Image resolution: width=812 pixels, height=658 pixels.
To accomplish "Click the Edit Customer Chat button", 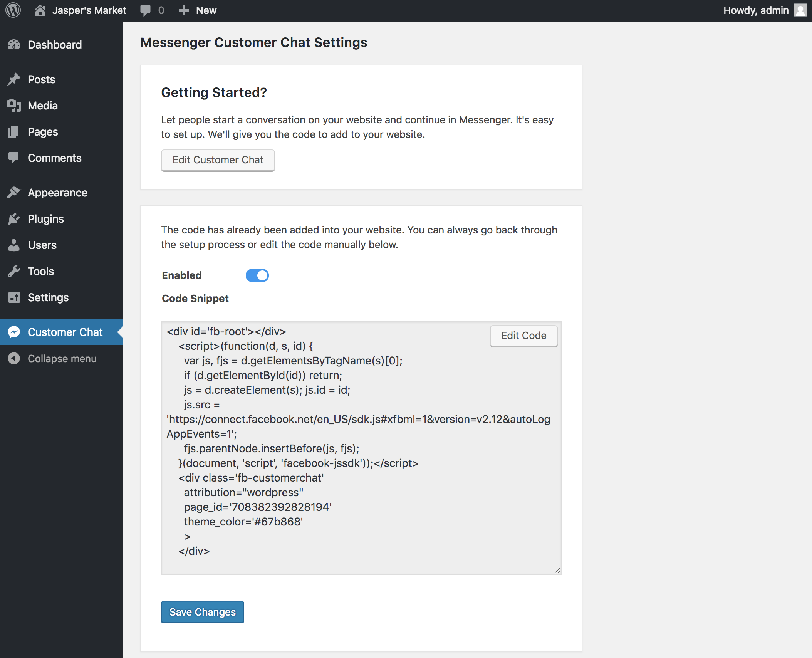I will coord(218,160).
